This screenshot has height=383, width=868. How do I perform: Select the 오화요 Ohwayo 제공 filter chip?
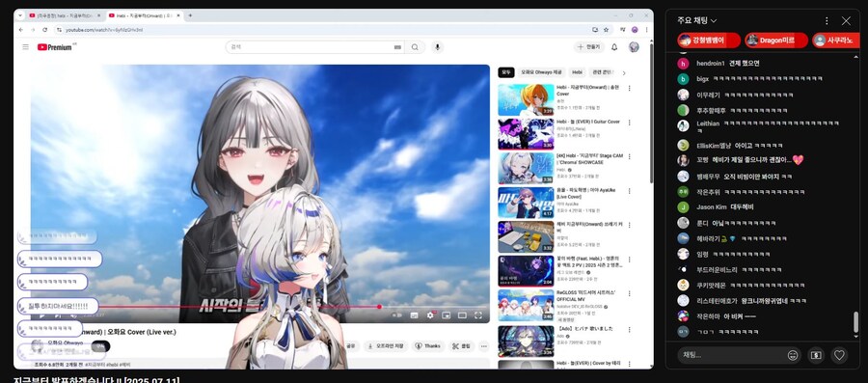click(541, 72)
